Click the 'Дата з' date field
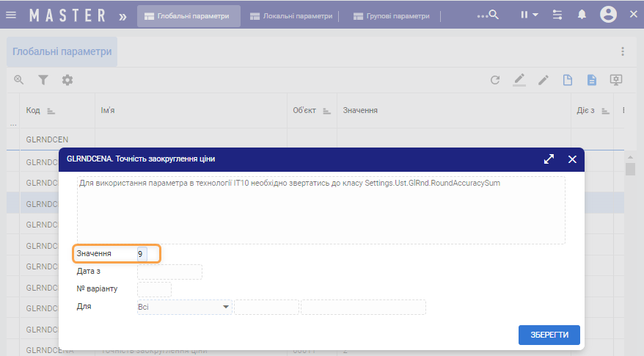This screenshot has height=356, width=644. [169, 272]
